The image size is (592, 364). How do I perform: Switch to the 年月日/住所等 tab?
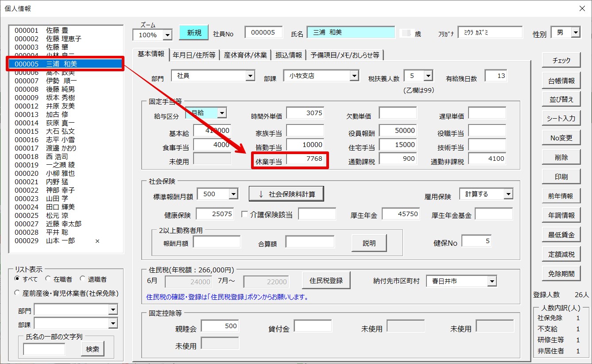(x=194, y=55)
